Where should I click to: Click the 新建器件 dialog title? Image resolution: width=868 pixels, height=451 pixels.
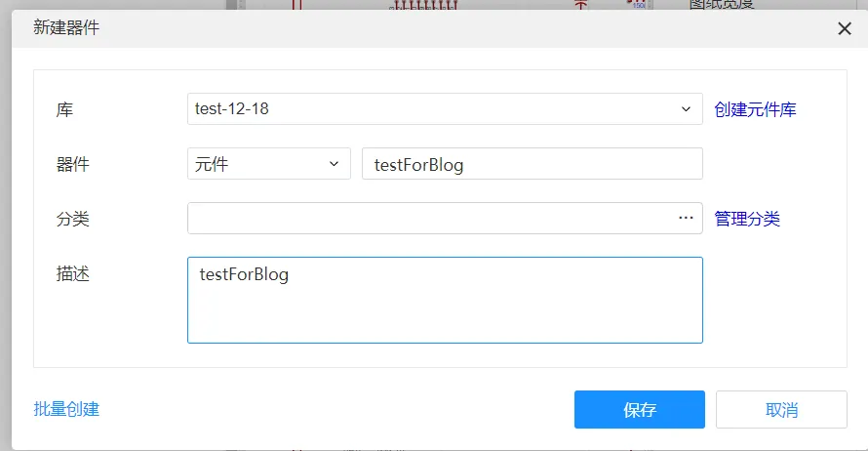[66, 27]
